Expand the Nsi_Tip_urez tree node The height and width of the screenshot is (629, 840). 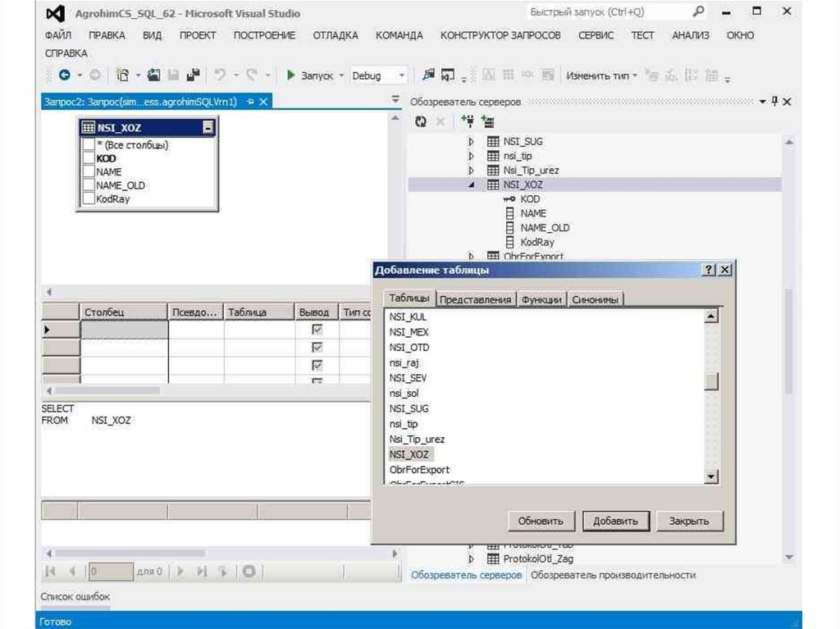tap(472, 171)
